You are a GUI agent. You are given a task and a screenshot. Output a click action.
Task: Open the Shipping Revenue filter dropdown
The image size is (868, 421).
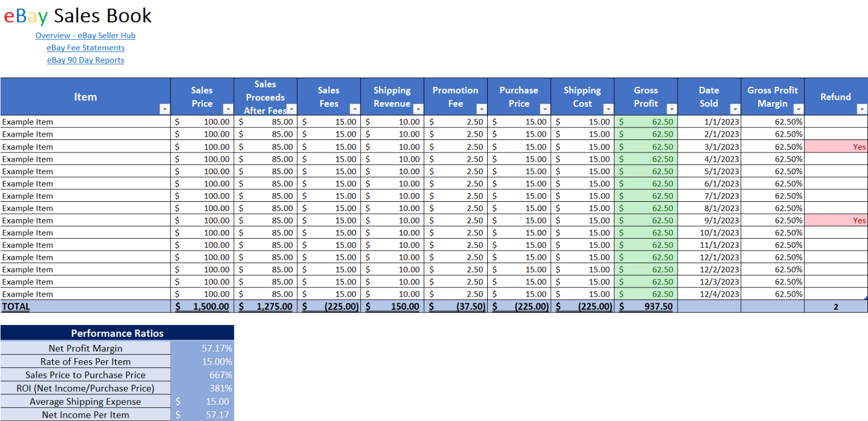pyautogui.click(x=418, y=109)
